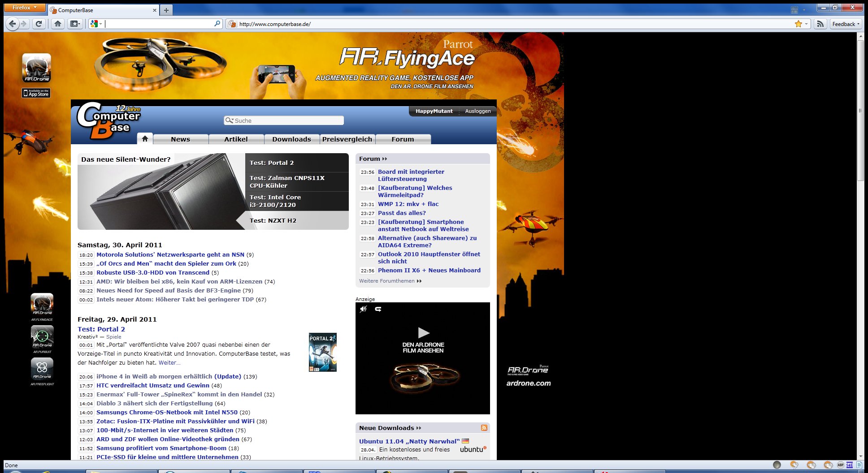Click the magnifier icon in browser search box
The width and height of the screenshot is (868, 473).
tap(217, 23)
